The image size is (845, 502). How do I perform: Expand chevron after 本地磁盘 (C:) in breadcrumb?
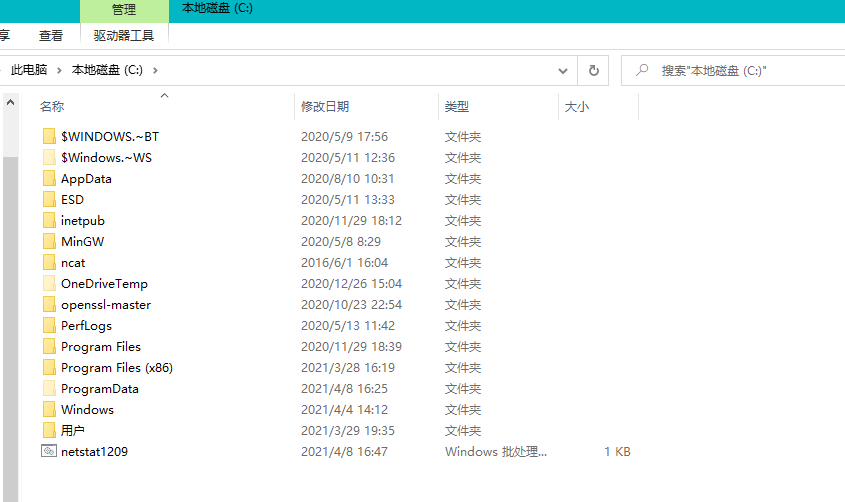click(155, 71)
